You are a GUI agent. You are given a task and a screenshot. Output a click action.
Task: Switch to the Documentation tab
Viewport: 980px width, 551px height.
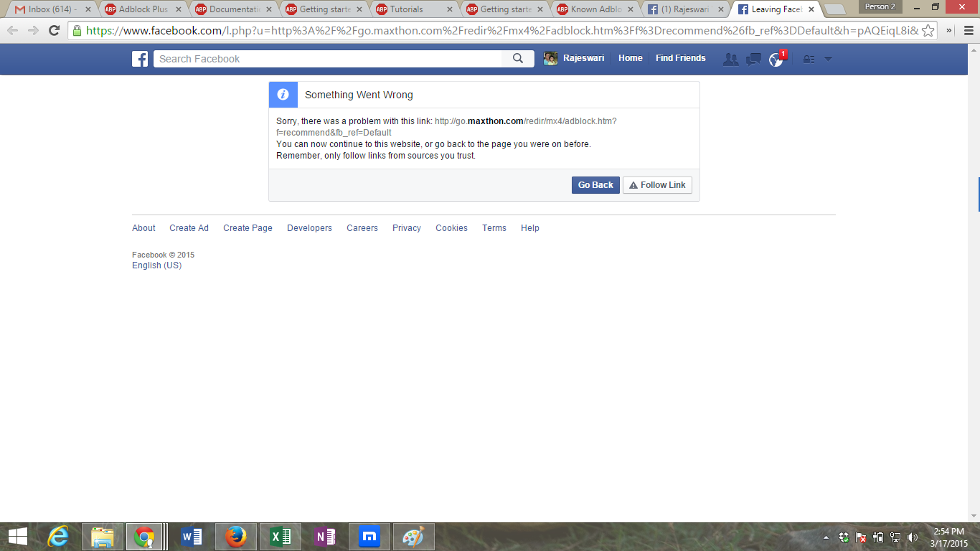pyautogui.click(x=232, y=9)
